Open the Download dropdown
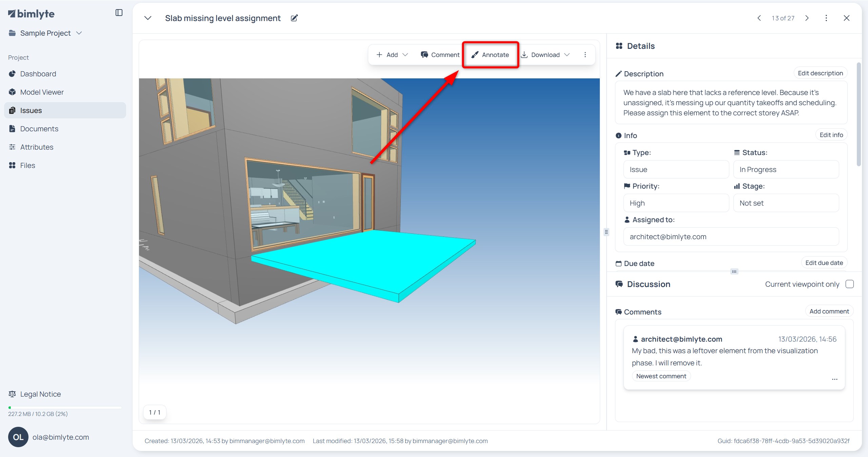This screenshot has width=868, height=457. (545, 55)
